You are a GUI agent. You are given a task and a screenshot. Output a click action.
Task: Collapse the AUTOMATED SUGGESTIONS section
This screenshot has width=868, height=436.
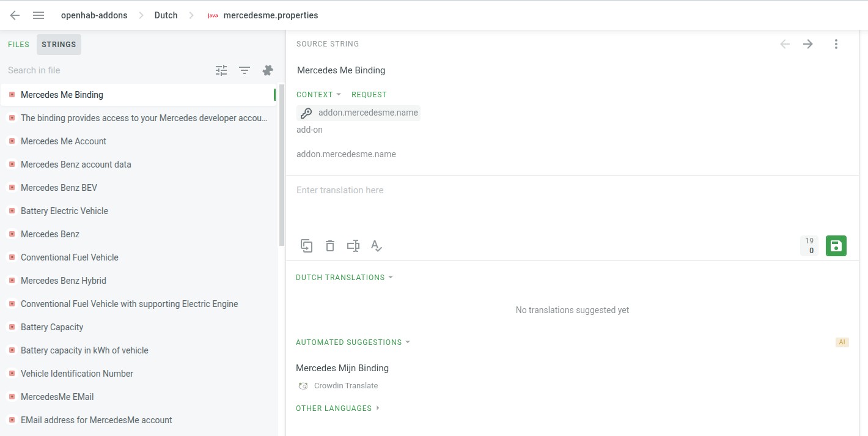(353, 342)
